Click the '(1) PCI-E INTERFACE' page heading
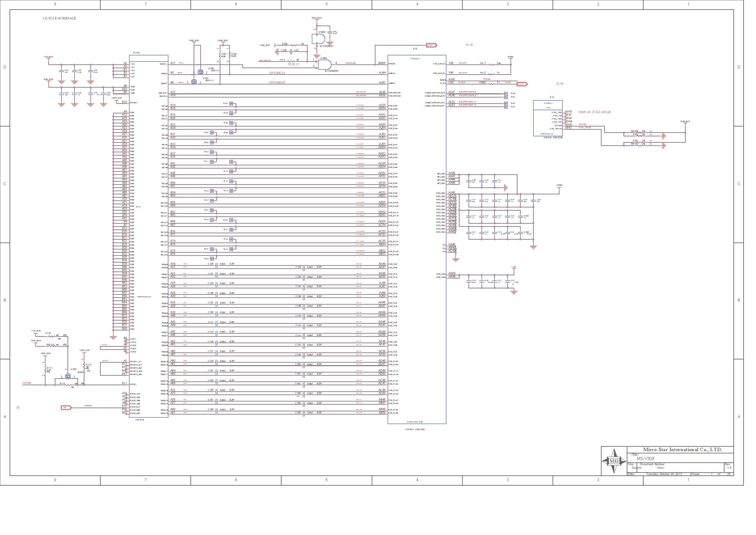The image size is (756, 535). click(59, 18)
